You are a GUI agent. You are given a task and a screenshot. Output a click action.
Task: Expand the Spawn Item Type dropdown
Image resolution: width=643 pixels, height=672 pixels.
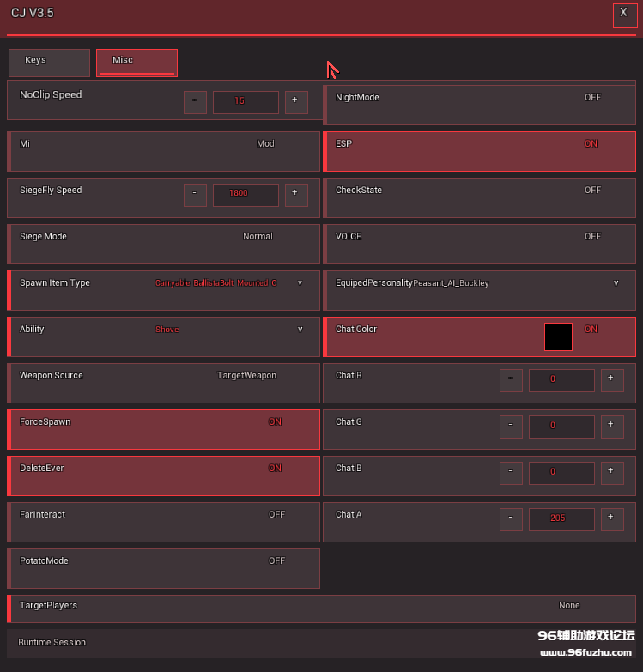pyautogui.click(x=163, y=290)
